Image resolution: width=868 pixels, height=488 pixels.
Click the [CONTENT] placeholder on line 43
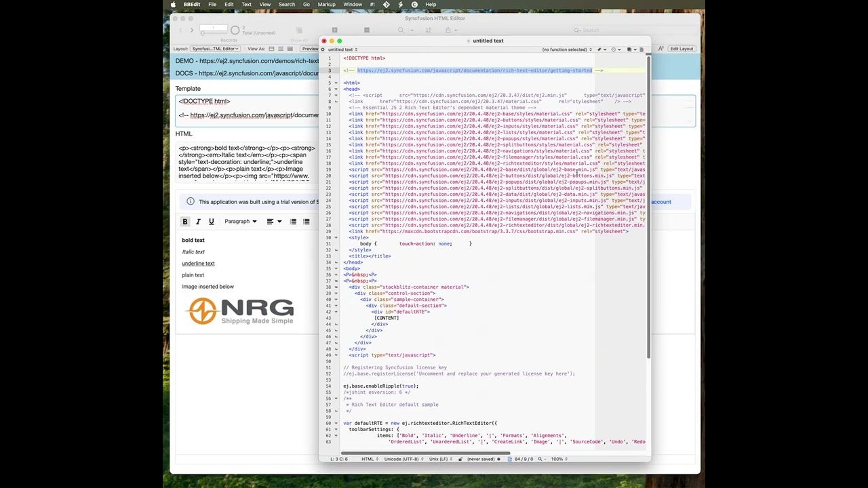coord(387,318)
